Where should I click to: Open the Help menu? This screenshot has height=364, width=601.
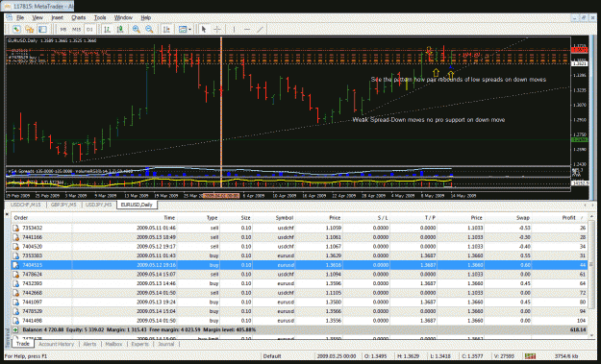145,17
